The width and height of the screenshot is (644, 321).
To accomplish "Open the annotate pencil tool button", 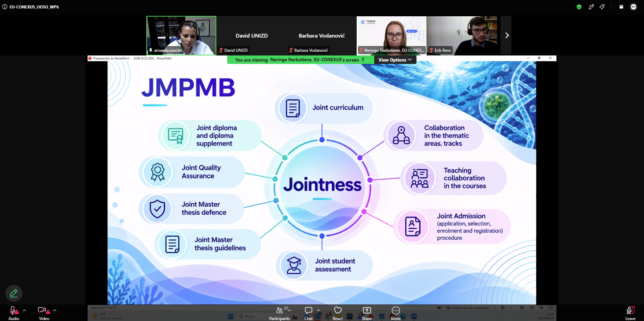I will click(x=14, y=293).
